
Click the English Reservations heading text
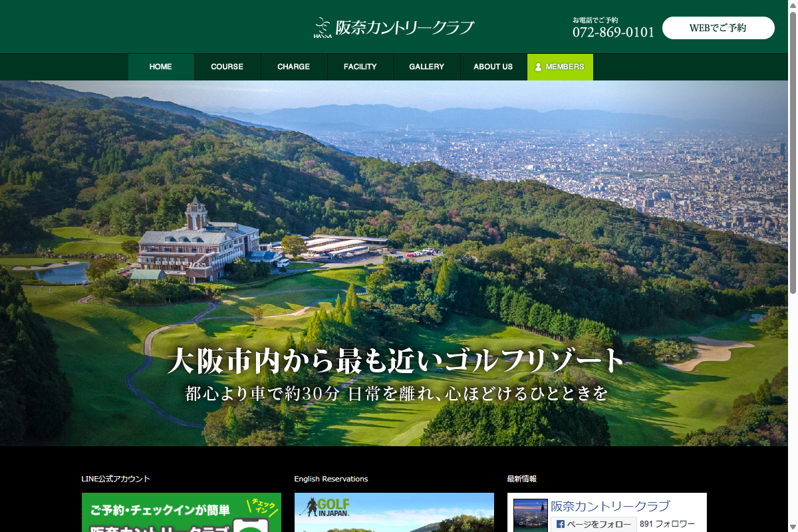(x=331, y=479)
